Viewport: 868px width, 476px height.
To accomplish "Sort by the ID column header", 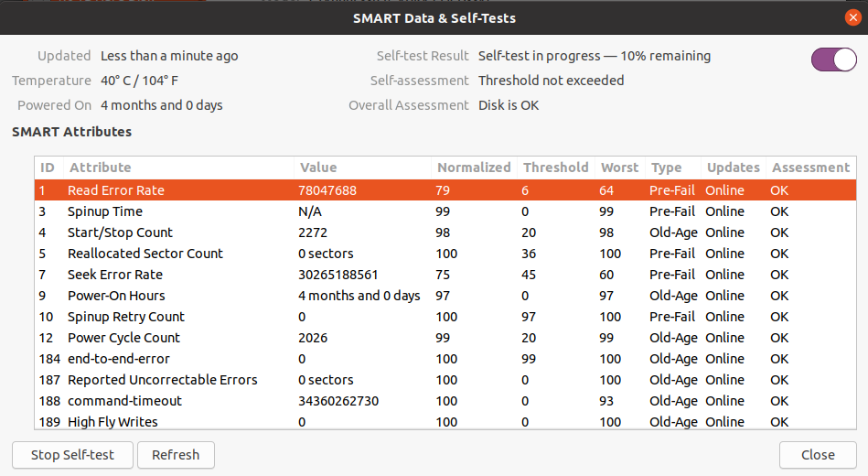I will click(x=48, y=168).
